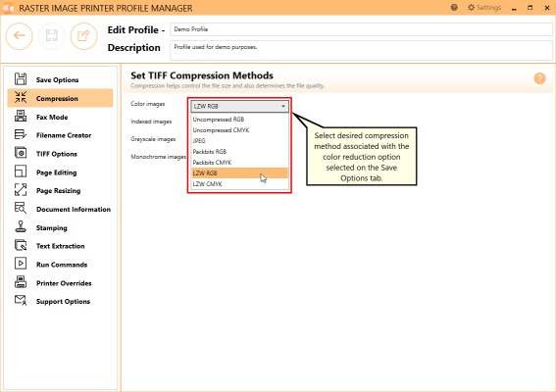Click the Fax Mode machine icon

[x=21, y=116]
